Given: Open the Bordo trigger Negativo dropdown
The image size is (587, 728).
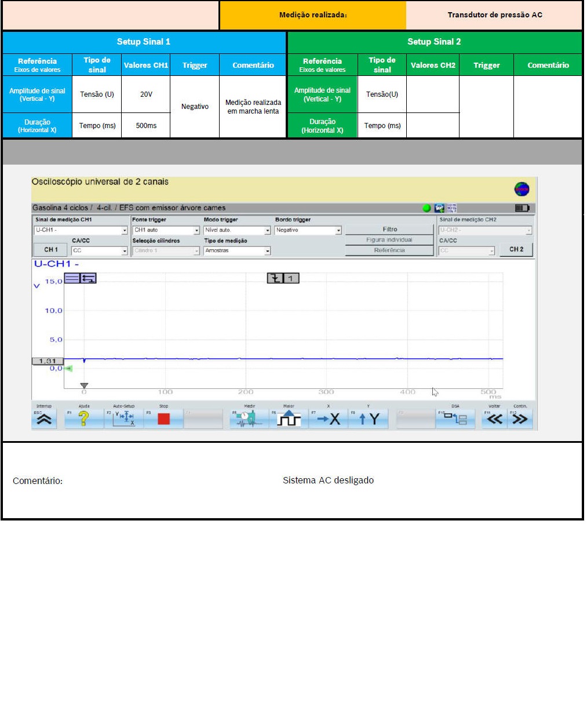Looking at the screenshot, I should [x=338, y=231].
